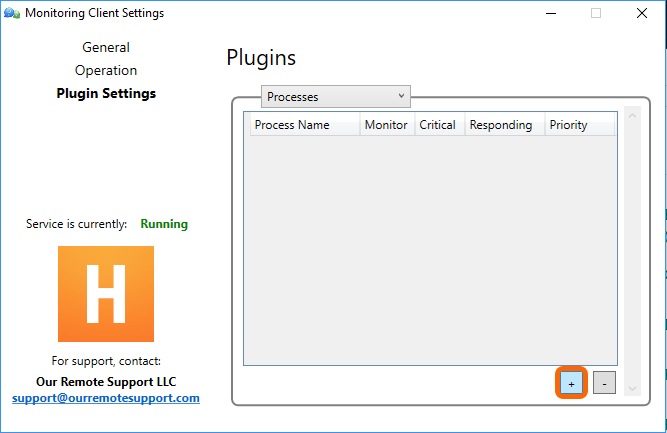Expand the Processes plugin dropdown

pyautogui.click(x=336, y=97)
